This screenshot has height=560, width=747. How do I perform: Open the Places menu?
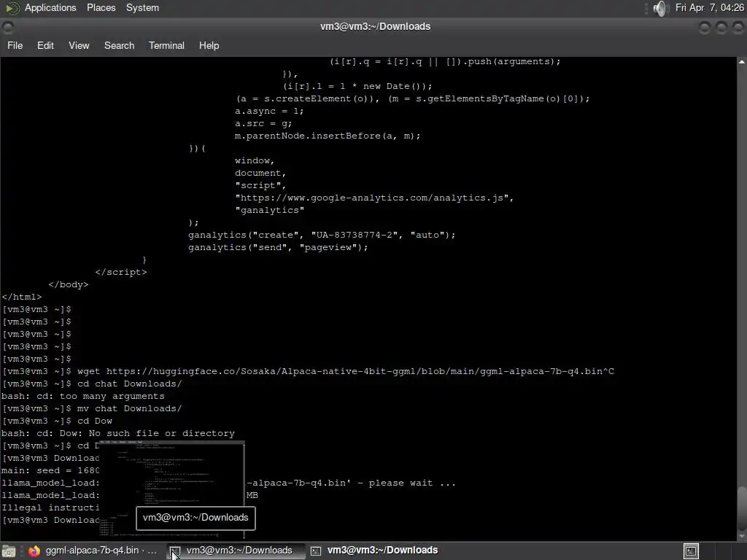101,7
